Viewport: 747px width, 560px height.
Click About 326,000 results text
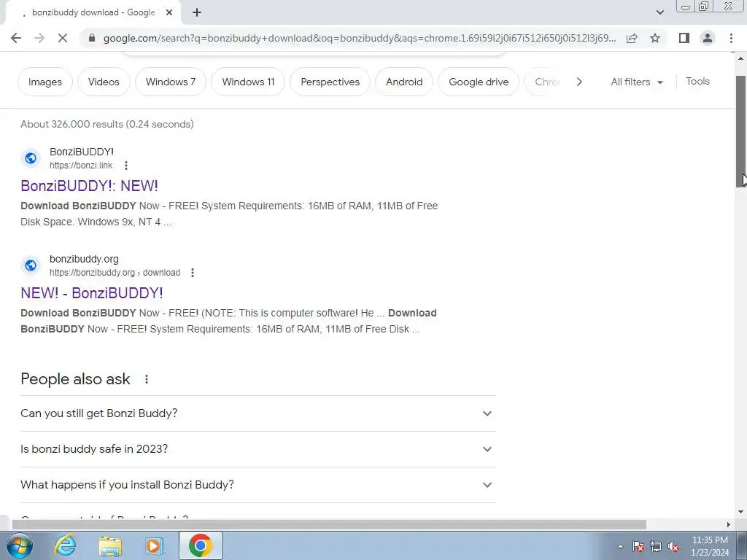click(x=107, y=124)
